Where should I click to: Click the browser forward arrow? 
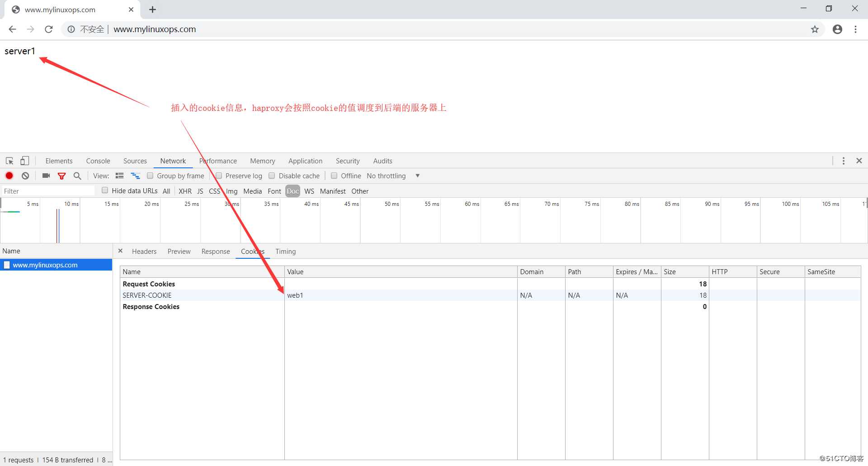click(30, 29)
